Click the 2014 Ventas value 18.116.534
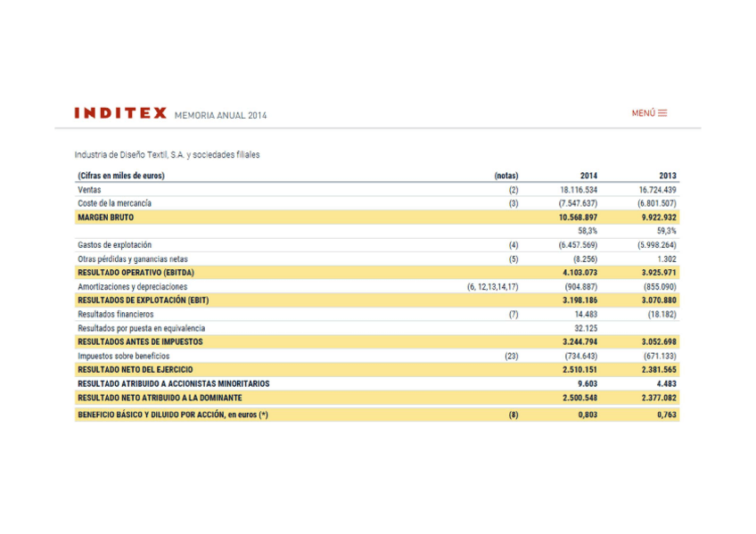Image resolution: width=756 pixels, height=534 pixels. 579,190
